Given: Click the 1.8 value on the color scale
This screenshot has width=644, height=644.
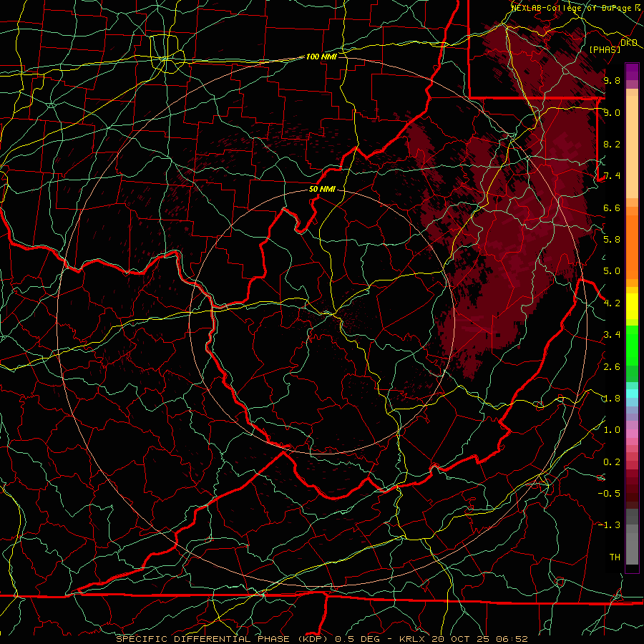Looking at the screenshot, I should (612, 399).
